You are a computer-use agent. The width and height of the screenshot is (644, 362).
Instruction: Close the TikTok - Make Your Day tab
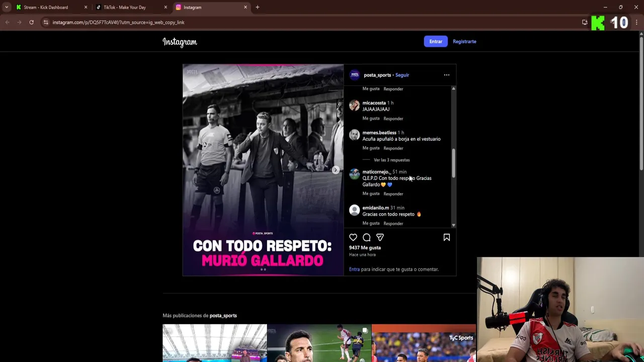pyautogui.click(x=166, y=7)
